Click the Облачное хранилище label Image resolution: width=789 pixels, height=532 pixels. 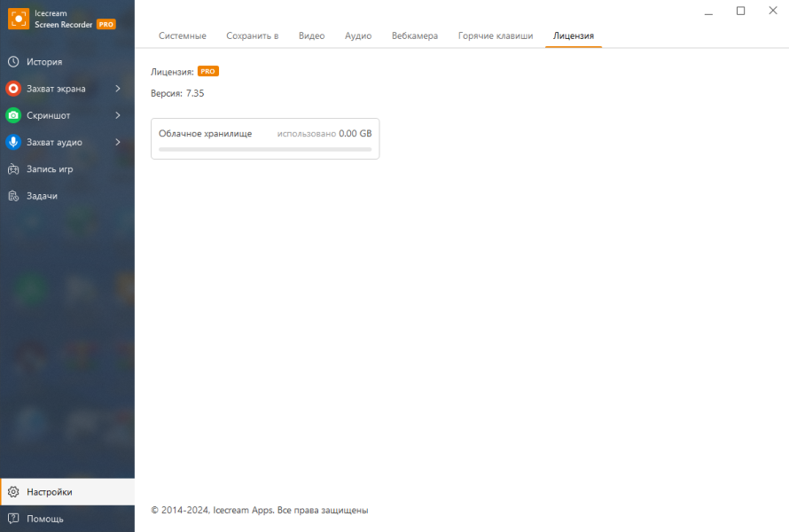pos(206,133)
